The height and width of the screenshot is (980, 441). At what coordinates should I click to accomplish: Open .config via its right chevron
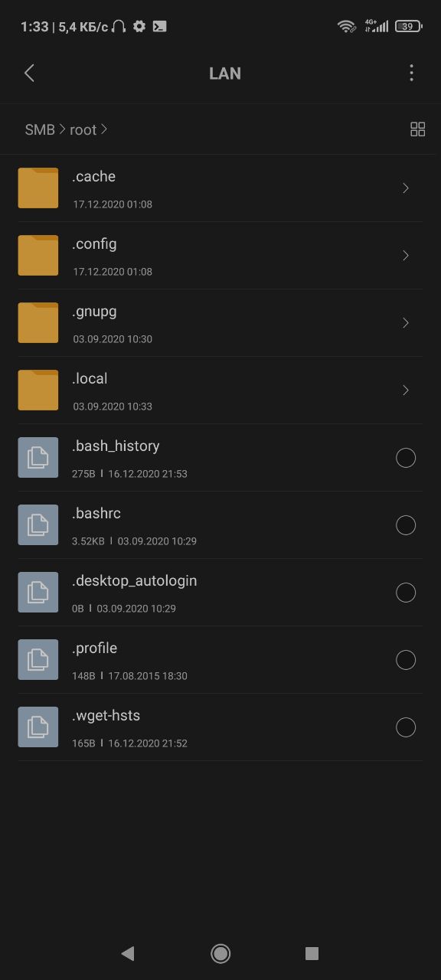coord(406,256)
